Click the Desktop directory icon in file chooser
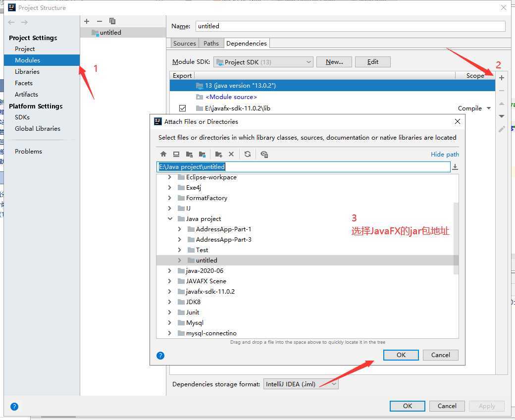The image size is (515, 420). click(176, 154)
